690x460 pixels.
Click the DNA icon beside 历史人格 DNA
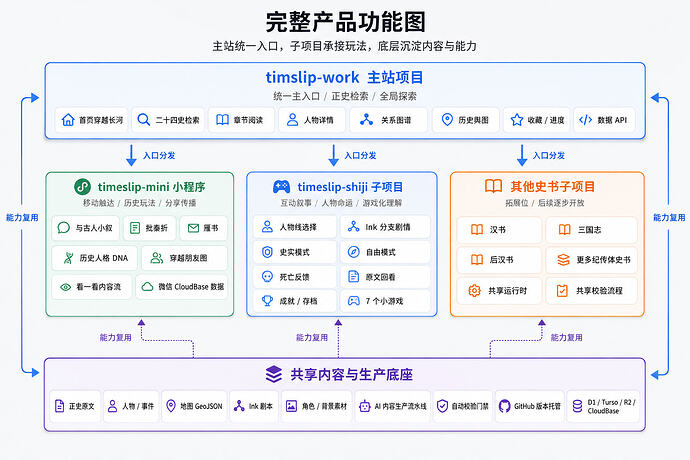(x=68, y=258)
